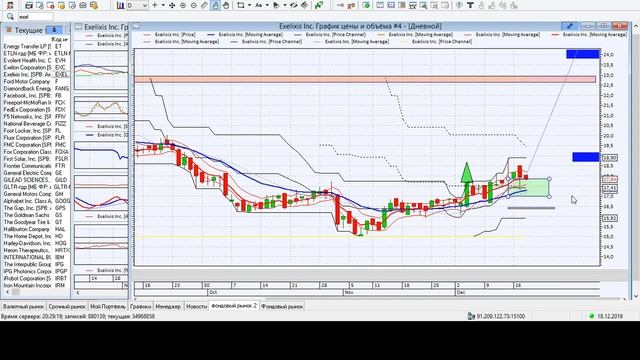Click the red people icon in toolbar
Screen dimensions: 640x360
(x=352, y=5)
